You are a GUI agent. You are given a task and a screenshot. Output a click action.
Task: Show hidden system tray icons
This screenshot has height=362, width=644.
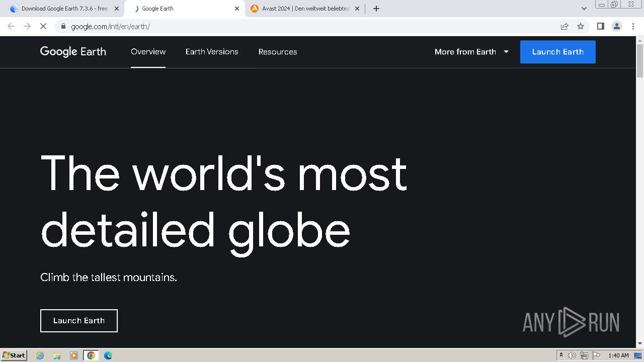point(561,355)
